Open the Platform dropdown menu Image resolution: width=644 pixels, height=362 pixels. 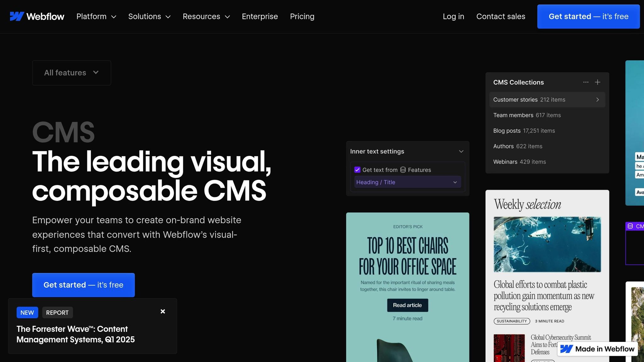(96, 16)
